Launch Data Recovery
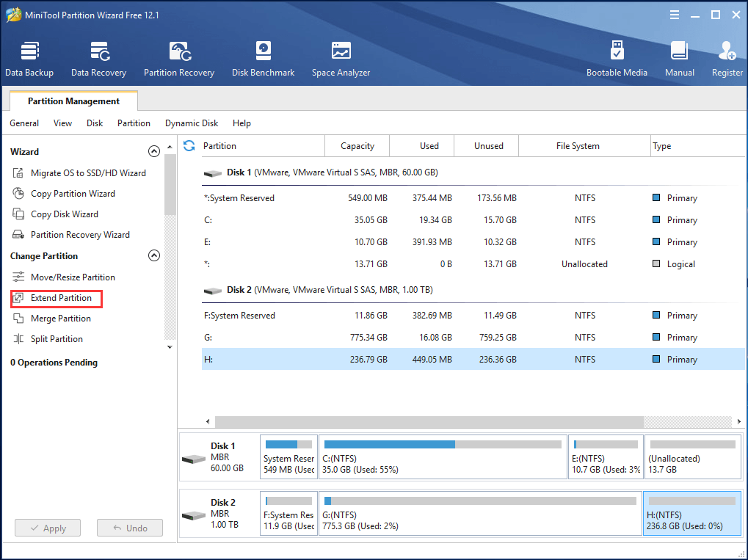Image resolution: width=748 pixels, height=560 pixels. pyautogui.click(x=99, y=59)
